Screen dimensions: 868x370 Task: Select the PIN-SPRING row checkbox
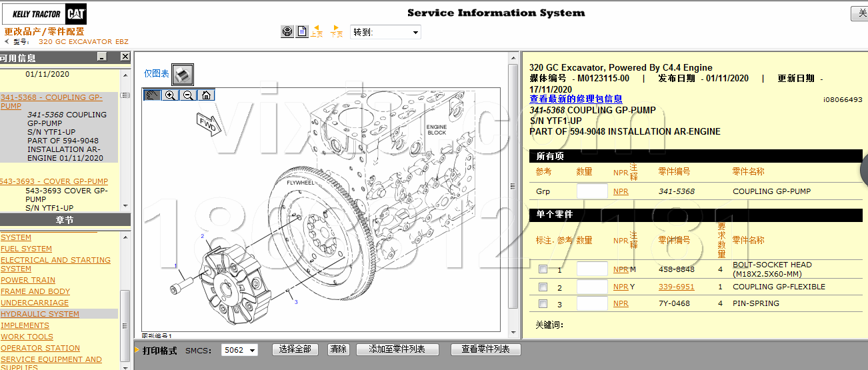tap(543, 303)
